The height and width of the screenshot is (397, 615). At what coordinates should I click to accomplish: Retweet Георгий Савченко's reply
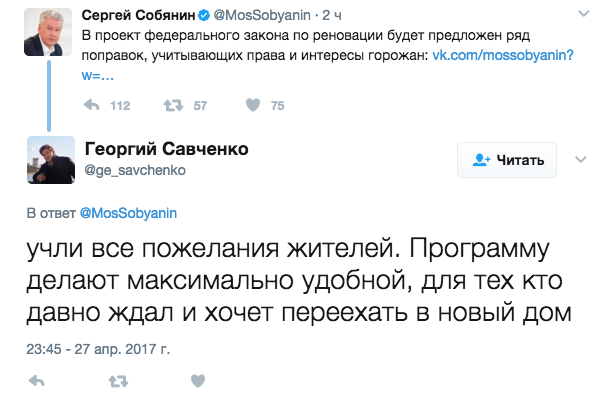pyautogui.click(x=118, y=381)
